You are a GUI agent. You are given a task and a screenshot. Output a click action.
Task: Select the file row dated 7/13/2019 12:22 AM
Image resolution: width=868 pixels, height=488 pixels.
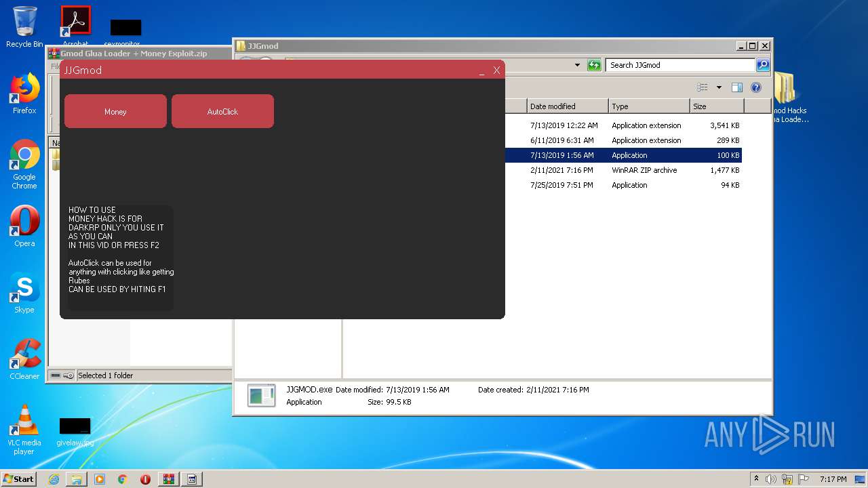(x=624, y=125)
